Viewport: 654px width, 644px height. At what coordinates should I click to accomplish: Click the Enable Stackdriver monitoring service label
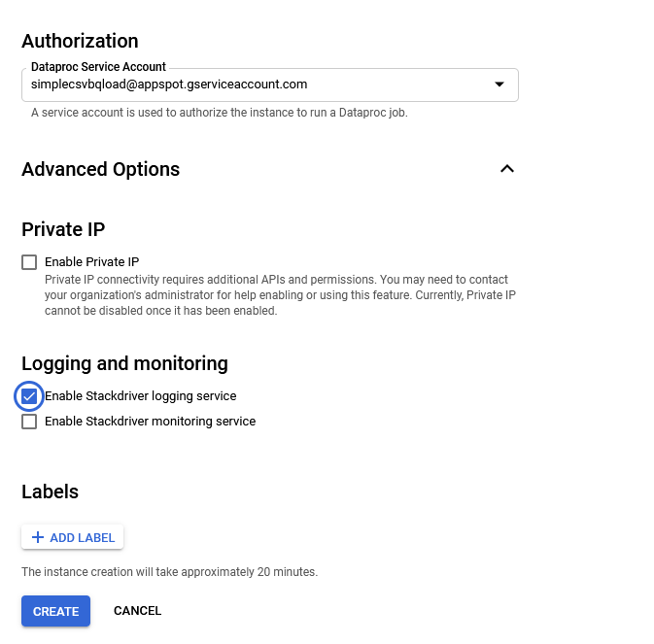(x=151, y=422)
